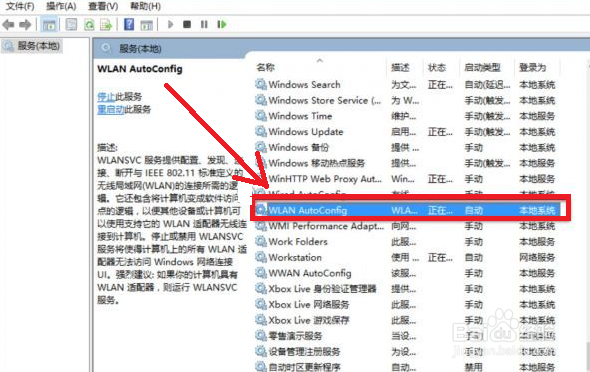The height and width of the screenshot is (372, 590).
Task: Select the WinHTTP Web Proxy Aut... service name
Action: 325,179
